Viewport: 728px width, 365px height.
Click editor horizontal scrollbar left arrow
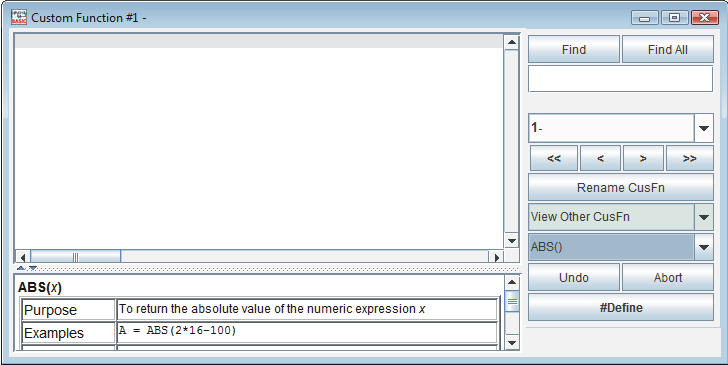pos(23,257)
